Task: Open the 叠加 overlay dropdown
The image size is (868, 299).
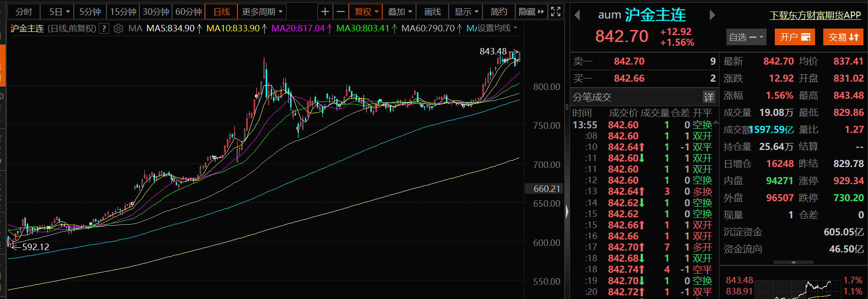Action: click(399, 12)
